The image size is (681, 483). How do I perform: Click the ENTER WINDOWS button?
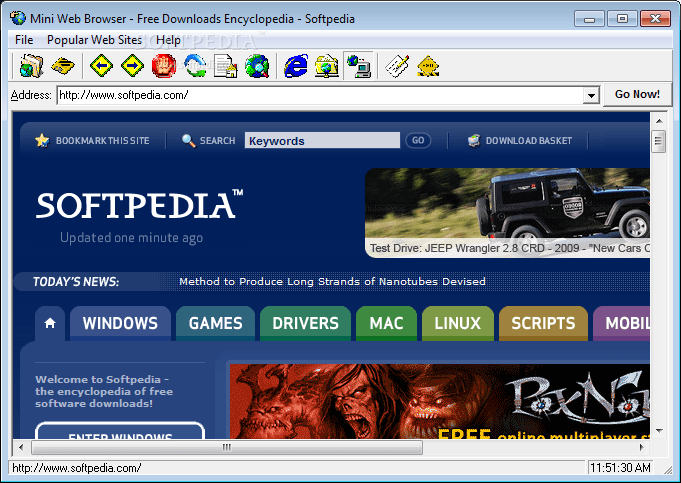point(120,431)
